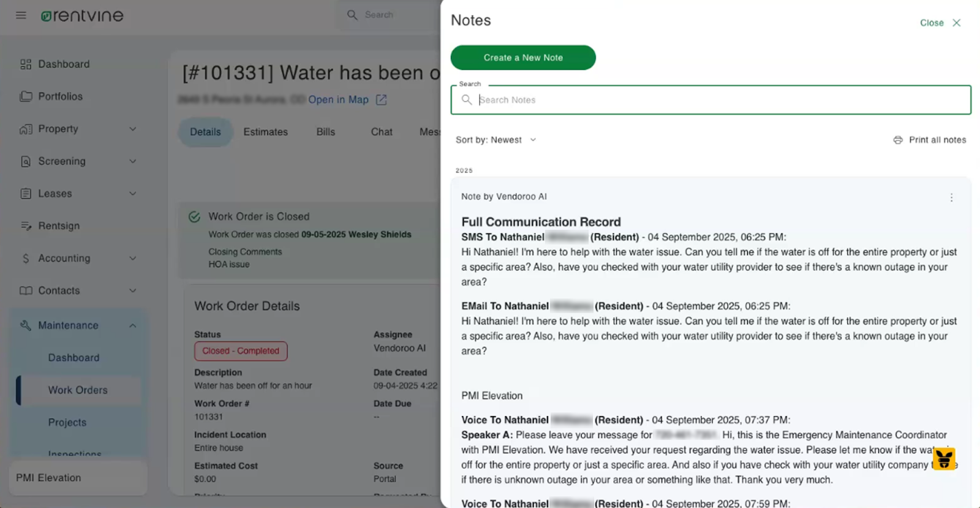Switch to the Estimates tab
Viewport: 980px width, 508px height.
265,132
